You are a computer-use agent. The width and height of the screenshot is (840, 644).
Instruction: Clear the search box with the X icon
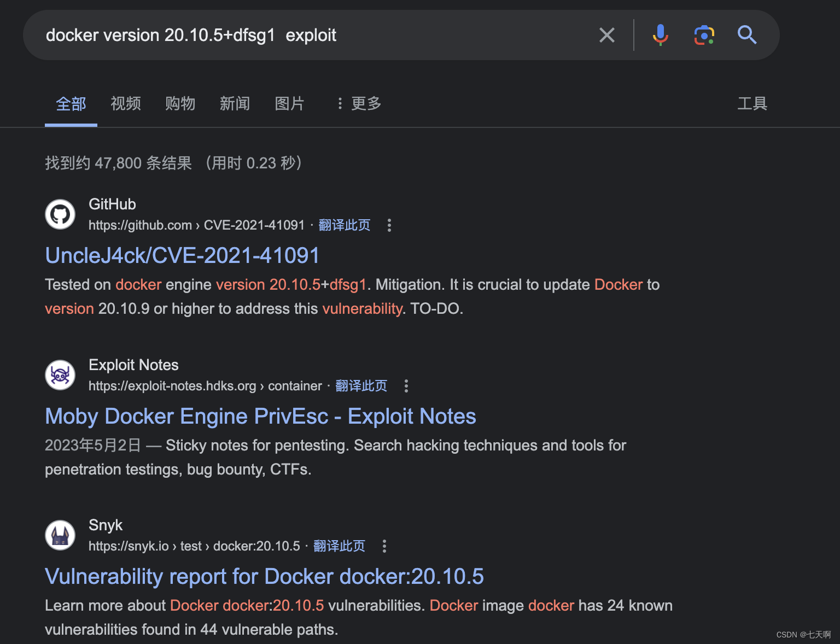(607, 35)
